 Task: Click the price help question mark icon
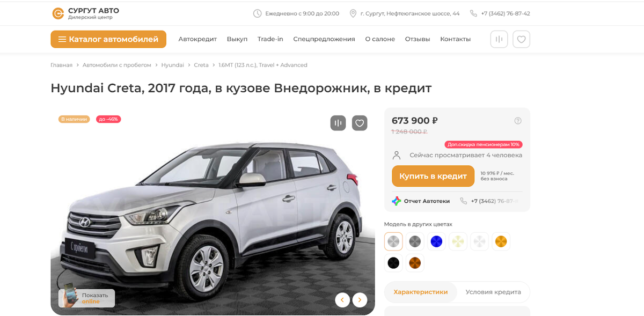click(x=518, y=121)
